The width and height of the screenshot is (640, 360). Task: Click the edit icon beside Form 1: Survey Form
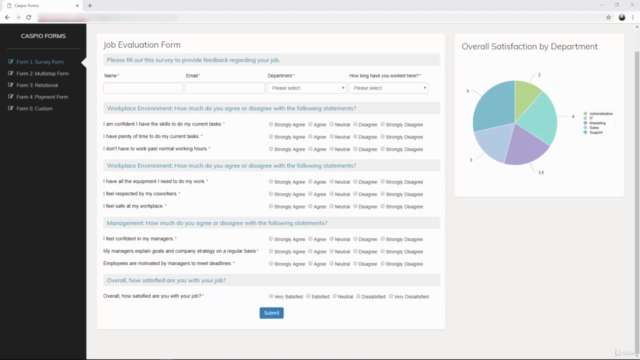11,62
